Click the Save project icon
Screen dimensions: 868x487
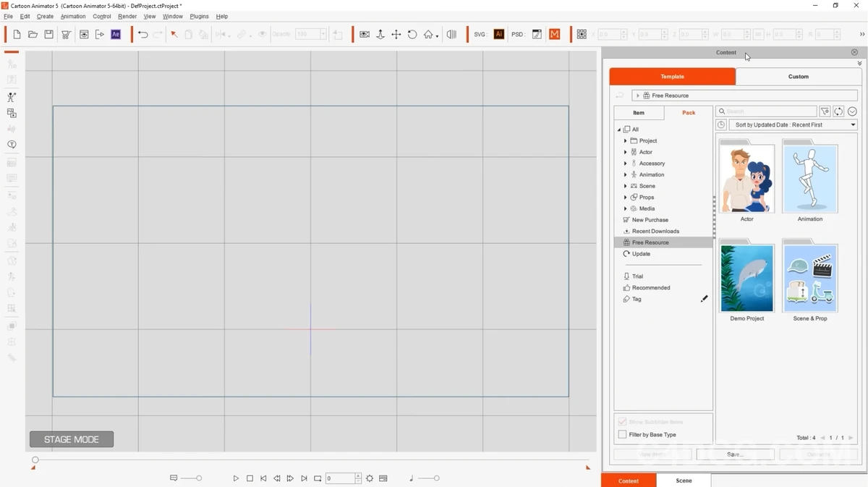click(x=48, y=34)
